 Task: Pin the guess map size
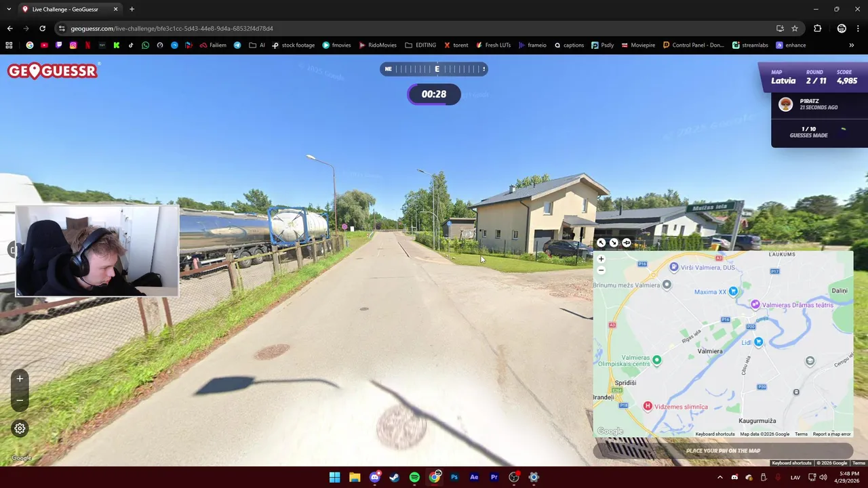(627, 243)
